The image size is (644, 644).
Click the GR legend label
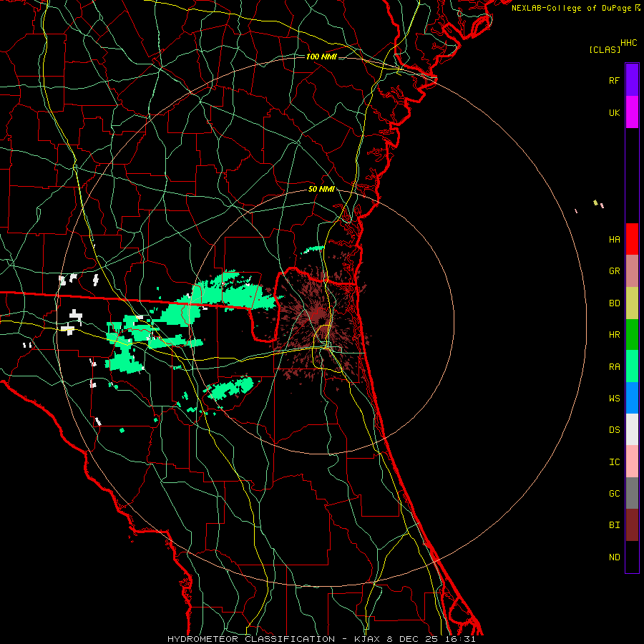pos(614,271)
